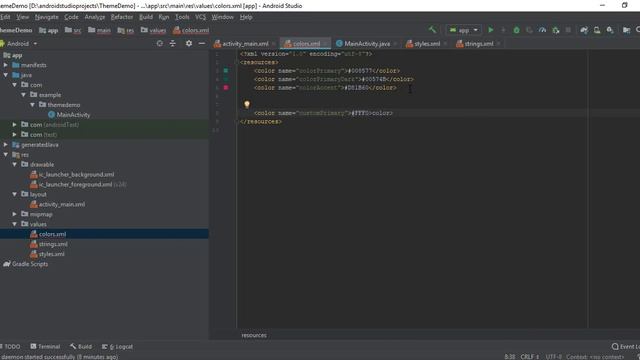Open the AVD Manager icon

[597, 30]
